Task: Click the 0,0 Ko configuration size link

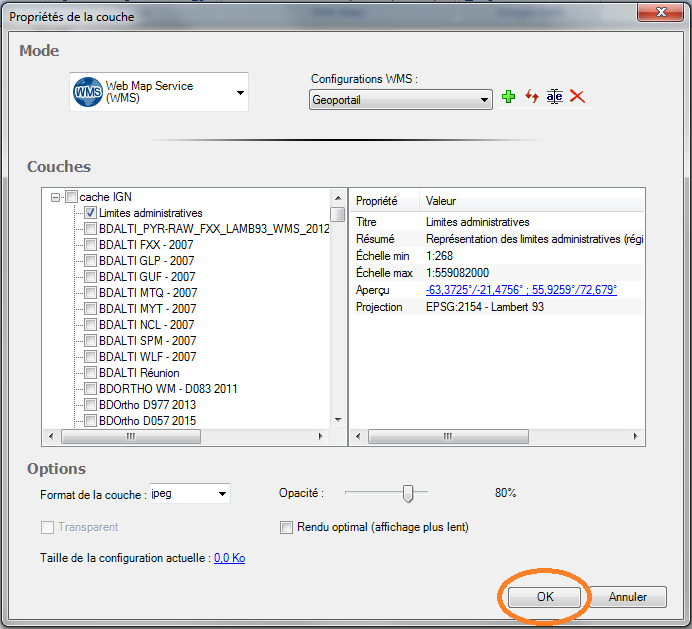Action: 229,558
